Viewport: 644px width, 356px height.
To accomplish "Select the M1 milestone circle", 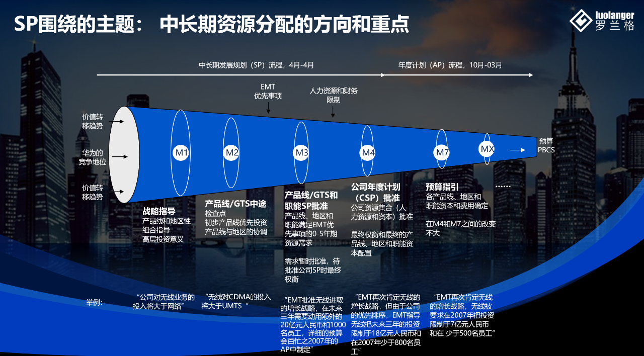I will [181, 152].
